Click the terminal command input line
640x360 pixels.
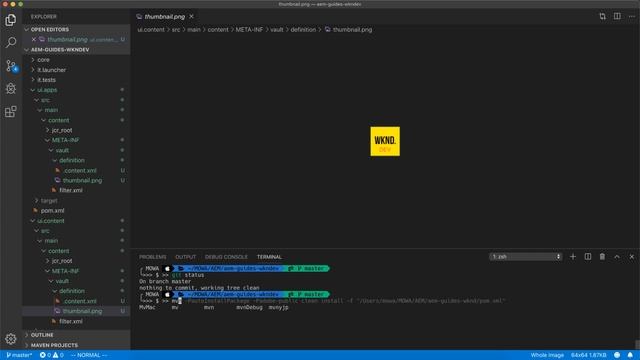coord(322,301)
